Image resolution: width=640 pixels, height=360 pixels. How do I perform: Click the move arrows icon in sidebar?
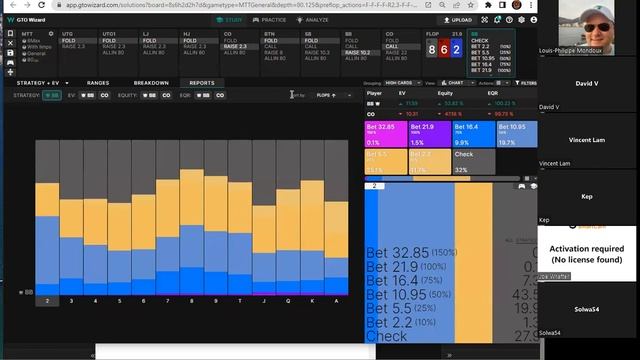point(11,72)
